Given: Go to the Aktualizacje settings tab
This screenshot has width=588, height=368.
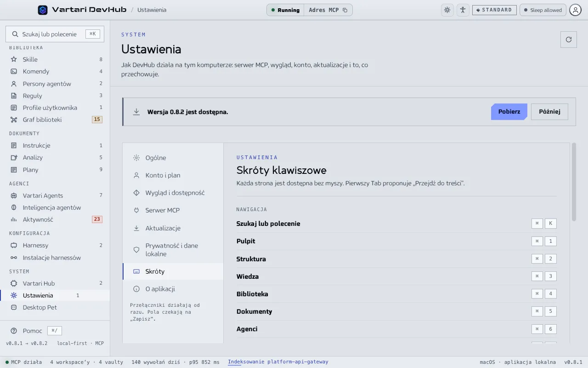Looking at the screenshot, I should [x=173, y=228].
